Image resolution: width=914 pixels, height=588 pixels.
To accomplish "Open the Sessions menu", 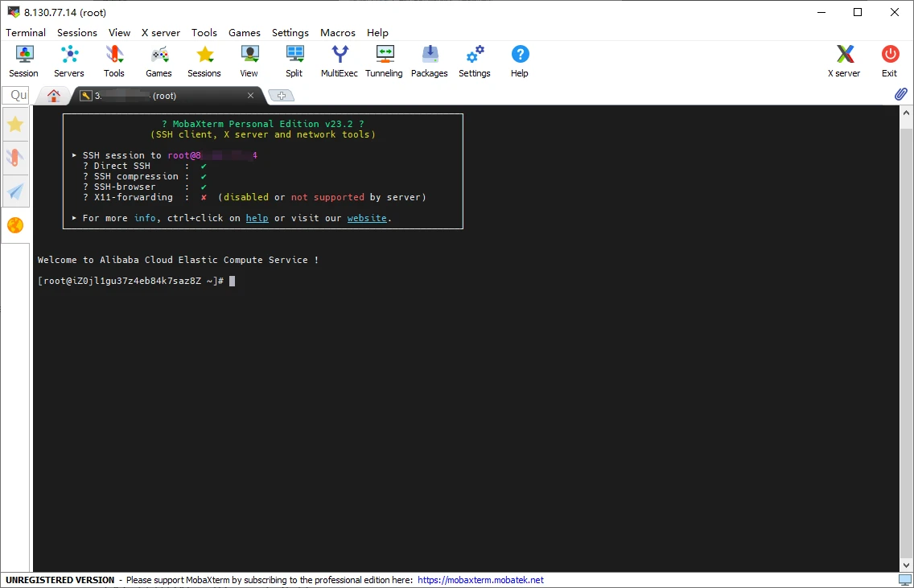I will (77, 33).
